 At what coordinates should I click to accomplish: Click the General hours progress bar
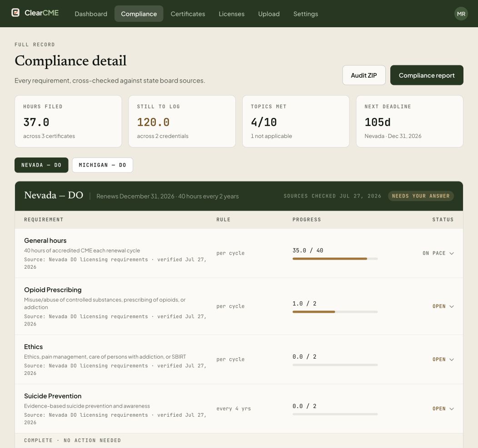tap(335, 259)
